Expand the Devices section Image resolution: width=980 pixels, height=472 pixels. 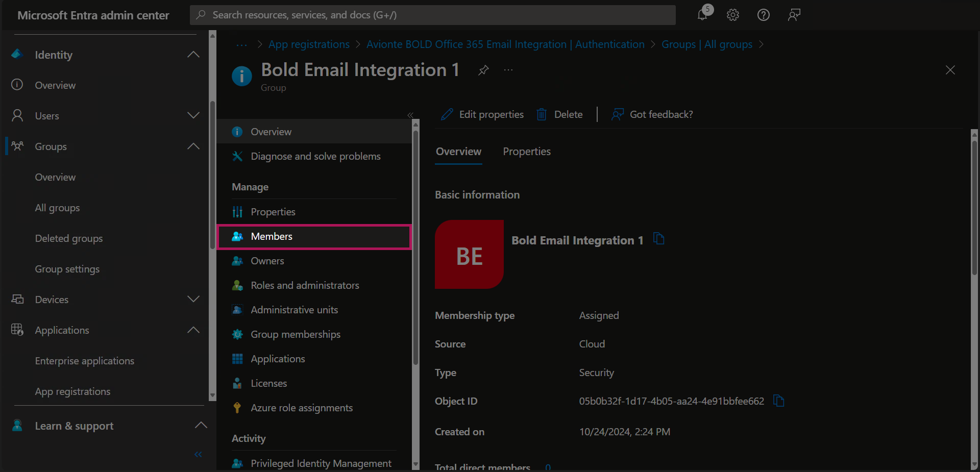pyautogui.click(x=193, y=300)
